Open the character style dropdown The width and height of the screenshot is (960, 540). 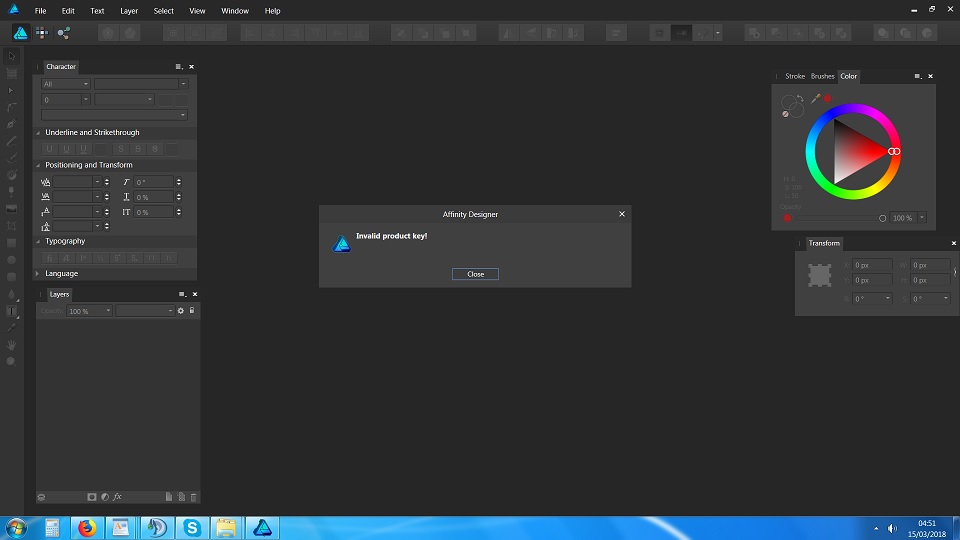(x=114, y=115)
